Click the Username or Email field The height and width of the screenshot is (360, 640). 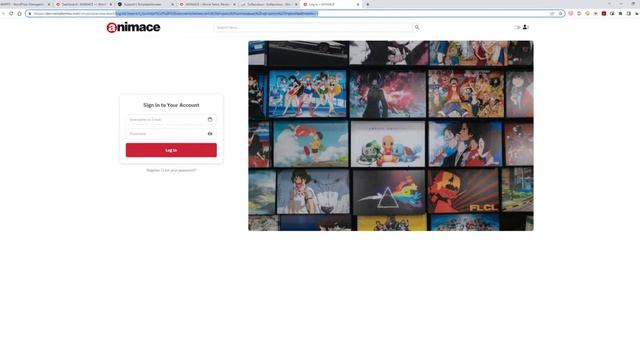[x=171, y=120]
